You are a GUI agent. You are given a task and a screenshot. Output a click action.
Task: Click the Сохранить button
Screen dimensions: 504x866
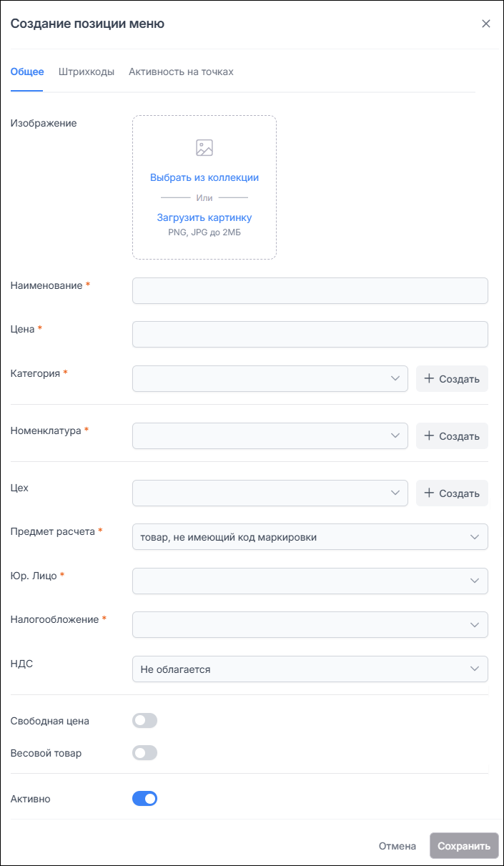click(464, 846)
